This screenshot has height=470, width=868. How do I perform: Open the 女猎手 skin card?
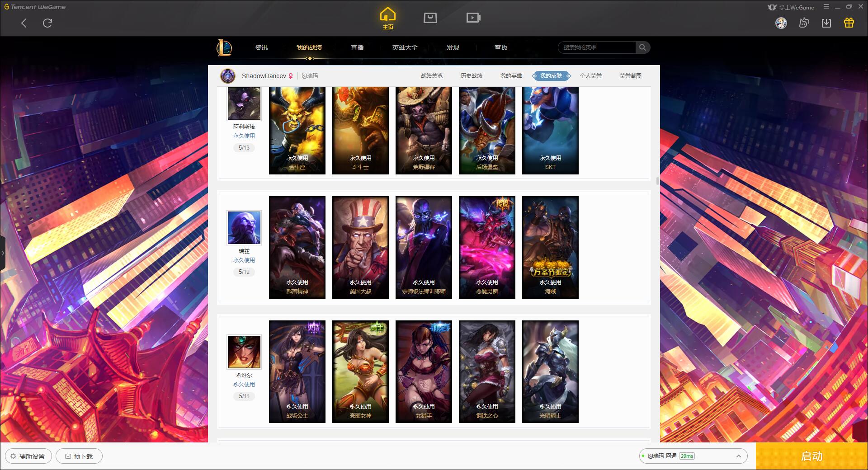coord(424,371)
